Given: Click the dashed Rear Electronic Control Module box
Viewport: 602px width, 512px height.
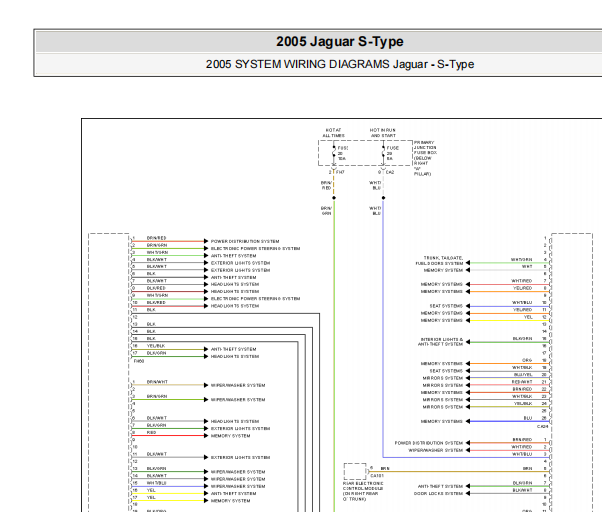Looking at the screenshot, I should coord(355,471).
